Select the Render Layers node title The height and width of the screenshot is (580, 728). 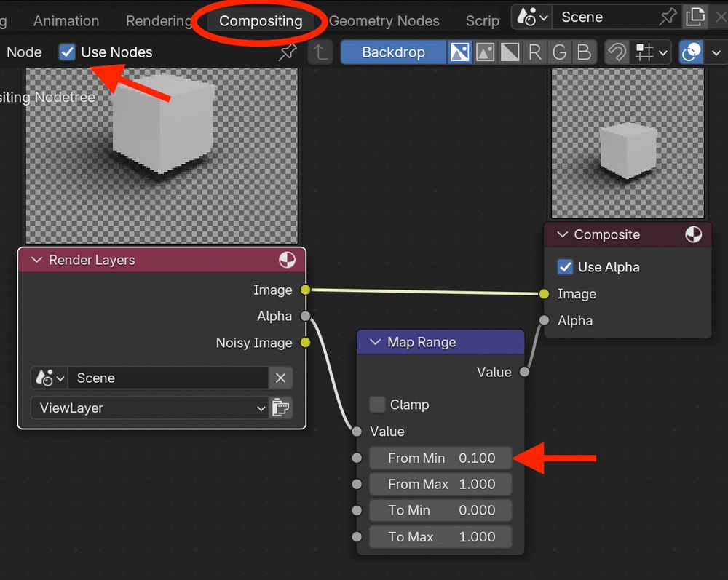(92, 260)
